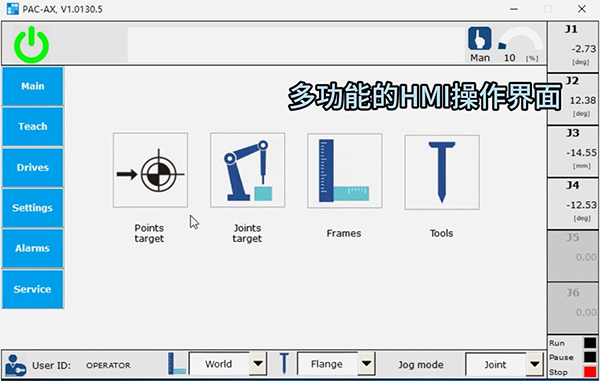Click the Man manual mode hand icon
This screenshot has height=381, width=600.
[479, 38]
